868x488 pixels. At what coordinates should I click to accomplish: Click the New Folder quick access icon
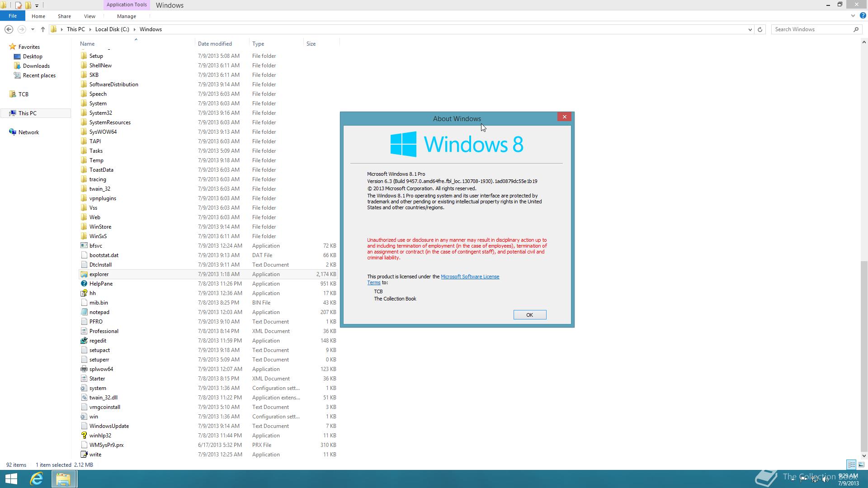(28, 5)
